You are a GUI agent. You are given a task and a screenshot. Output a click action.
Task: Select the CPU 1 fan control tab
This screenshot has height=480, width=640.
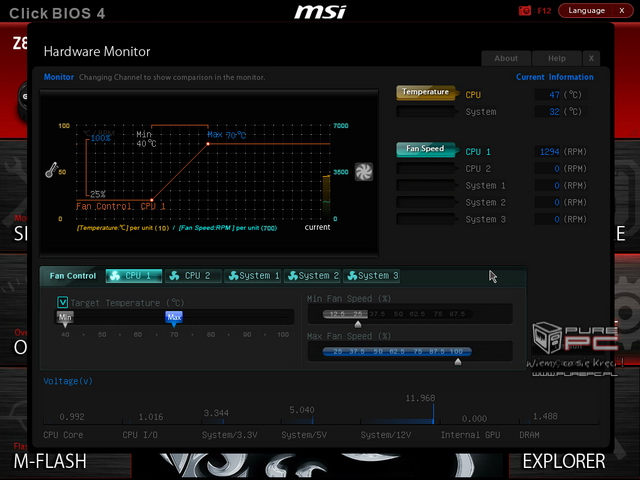click(x=134, y=276)
